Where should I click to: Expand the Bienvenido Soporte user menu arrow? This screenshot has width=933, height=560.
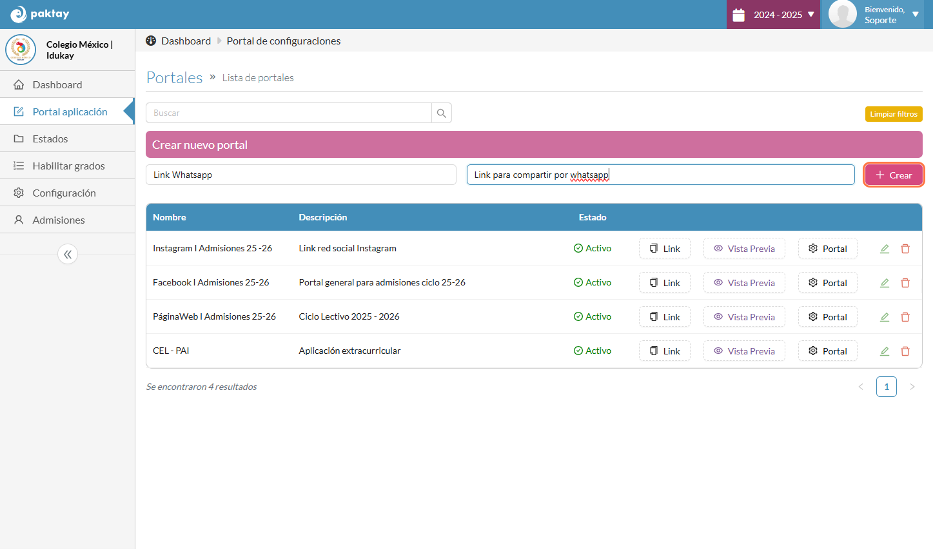click(x=916, y=14)
